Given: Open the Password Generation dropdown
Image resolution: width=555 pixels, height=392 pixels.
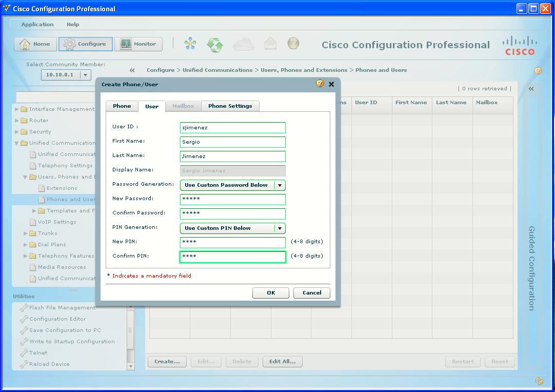Looking at the screenshot, I should pos(280,185).
